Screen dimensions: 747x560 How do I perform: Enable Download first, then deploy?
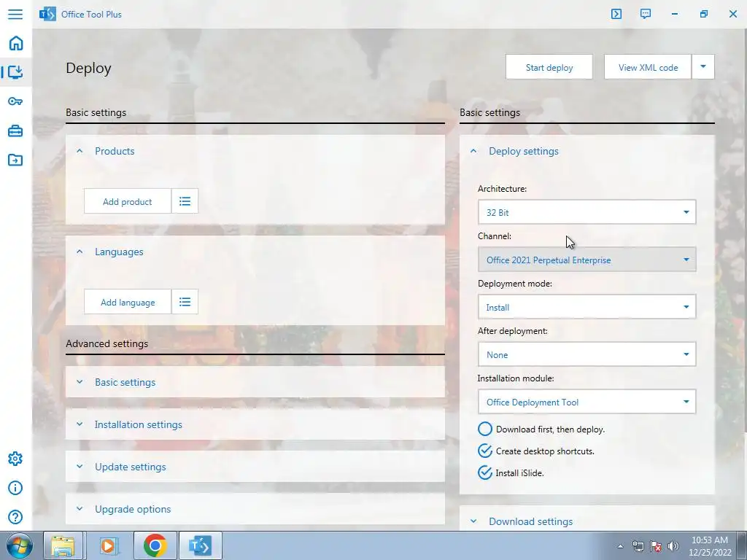[x=485, y=429]
